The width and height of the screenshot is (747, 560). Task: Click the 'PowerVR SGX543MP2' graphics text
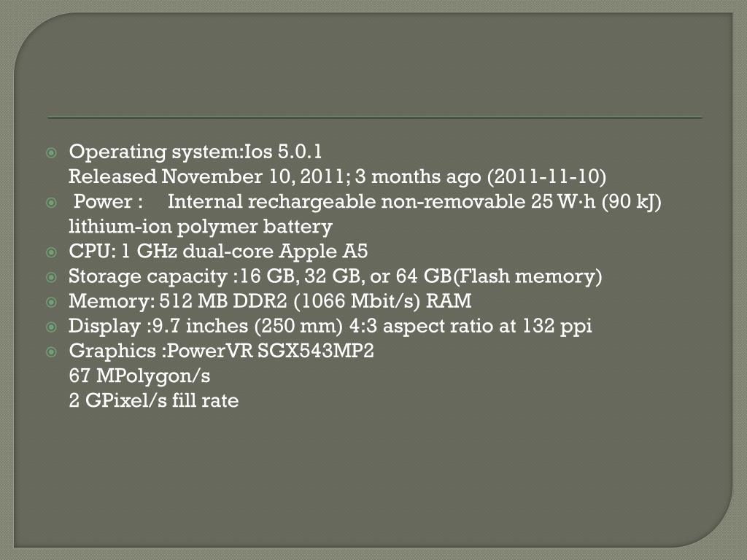[x=271, y=351]
